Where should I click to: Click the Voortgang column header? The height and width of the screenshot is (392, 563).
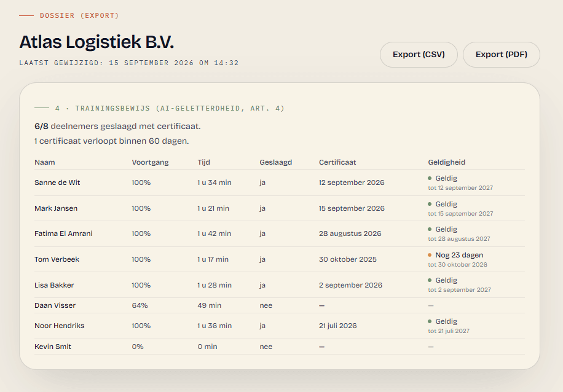[x=150, y=162]
